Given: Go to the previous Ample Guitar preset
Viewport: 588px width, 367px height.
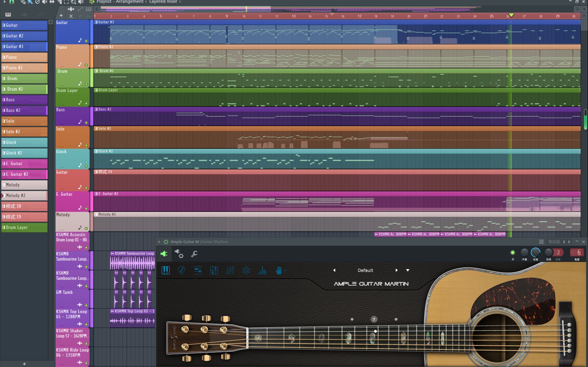Looking at the screenshot, I should tap(334, 270).
